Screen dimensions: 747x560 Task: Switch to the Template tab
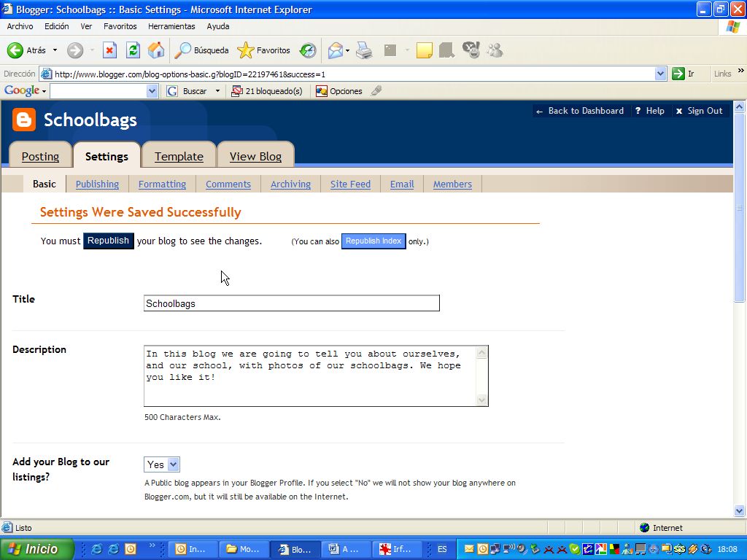click(x=179, y=156)
